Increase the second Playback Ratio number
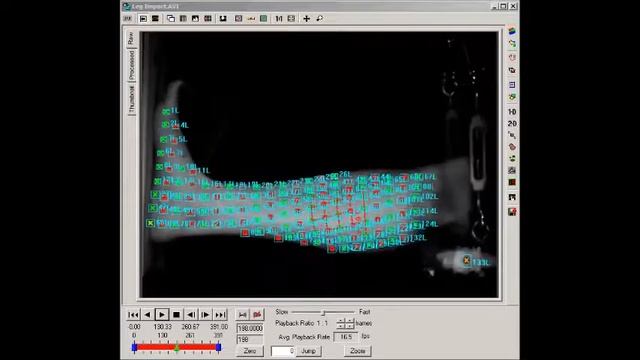The image size is (640, 360). pos(350,321)
